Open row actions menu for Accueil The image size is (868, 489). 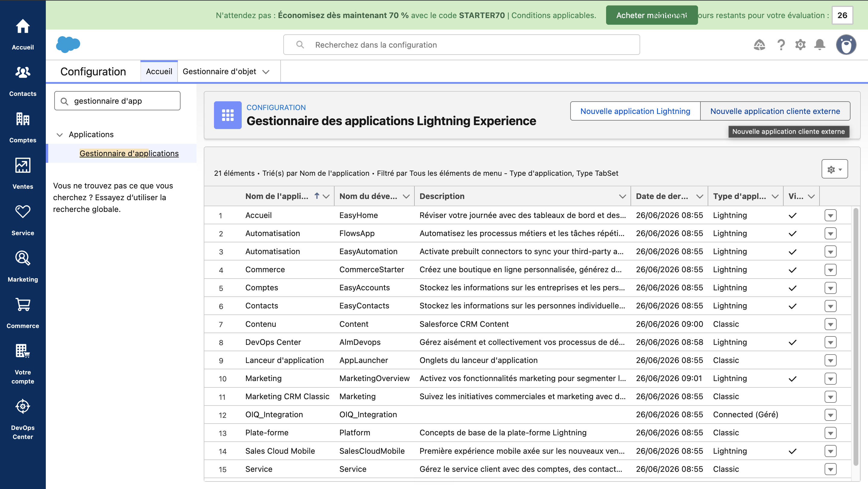click(830, 215)
